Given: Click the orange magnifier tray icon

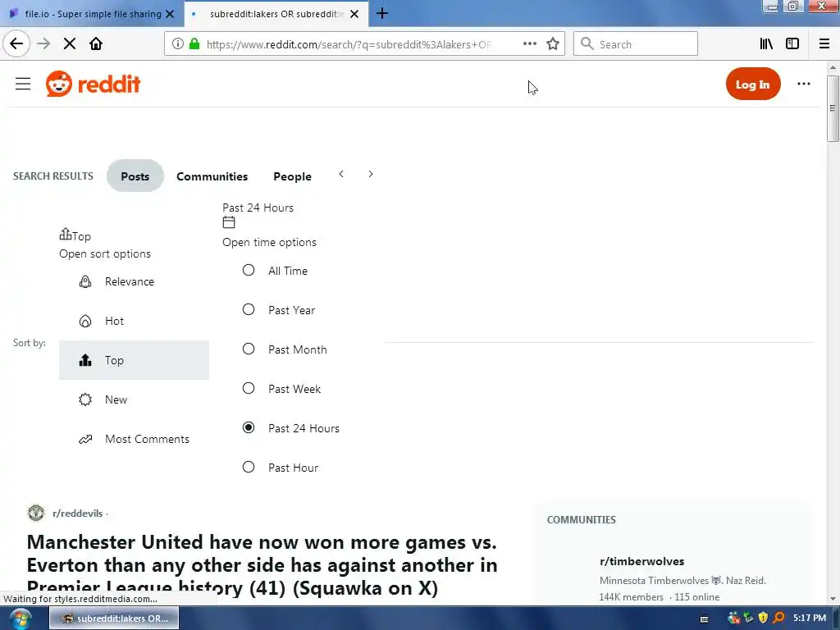Looking at the screenshot, I should (x=778, y=618).
